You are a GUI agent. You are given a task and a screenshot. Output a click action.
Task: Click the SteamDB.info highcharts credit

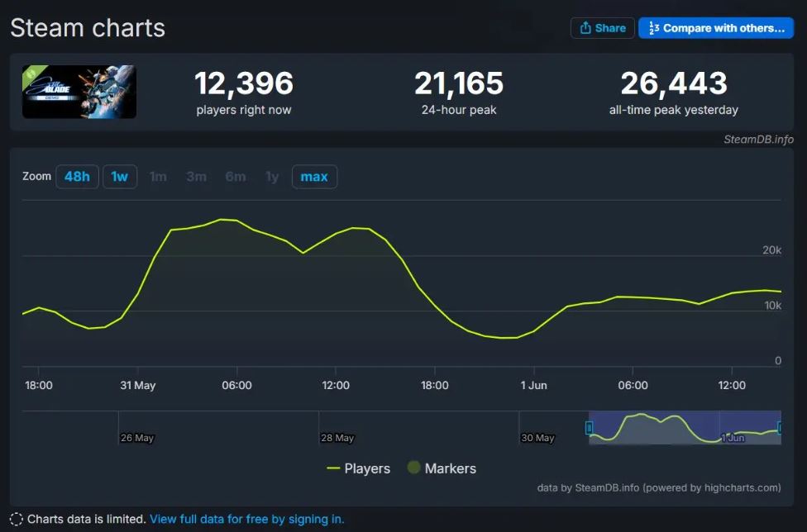click(659, 487)
